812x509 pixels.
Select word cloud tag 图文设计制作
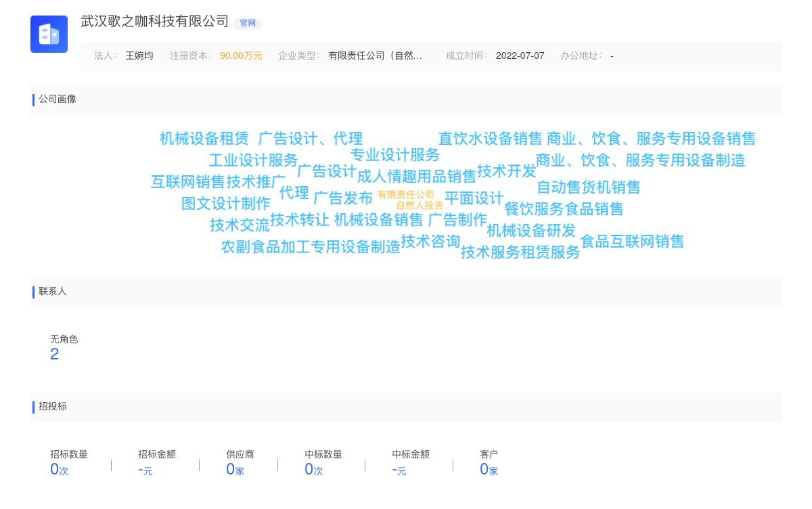pos(226,204)
